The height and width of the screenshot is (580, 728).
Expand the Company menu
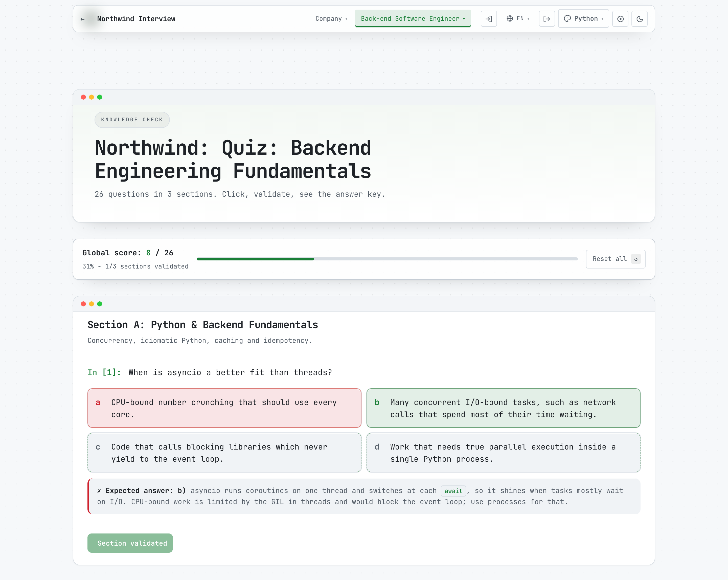(331, 18)
